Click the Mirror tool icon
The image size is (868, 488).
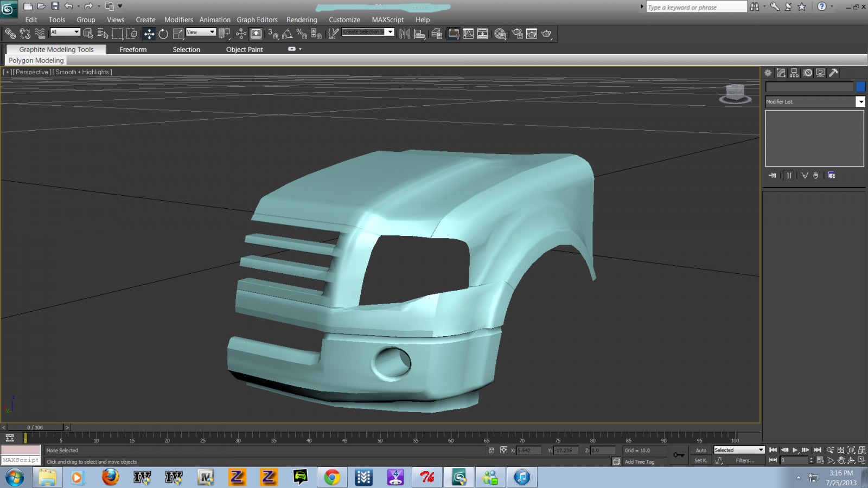405,34
